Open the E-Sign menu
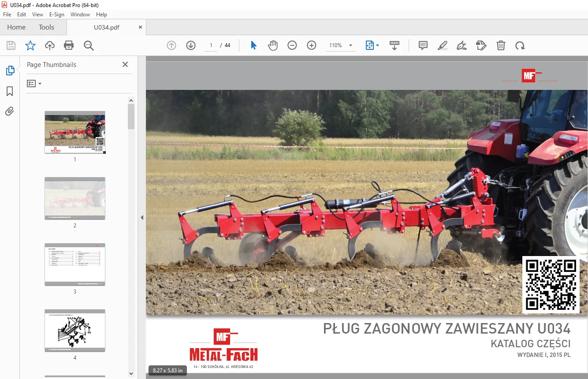 (57, 15)
